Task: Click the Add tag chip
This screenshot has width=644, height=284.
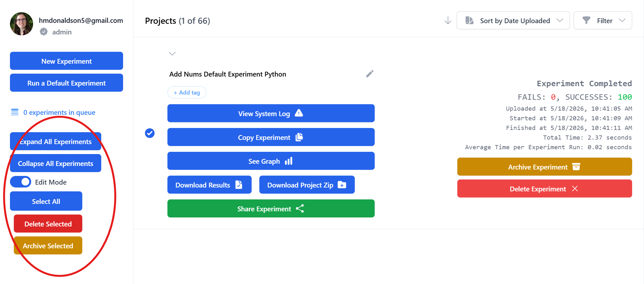Action: point(187,92)
